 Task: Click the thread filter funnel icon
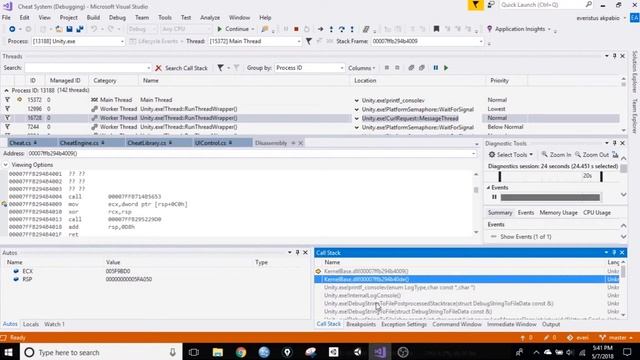click(309, 41)
